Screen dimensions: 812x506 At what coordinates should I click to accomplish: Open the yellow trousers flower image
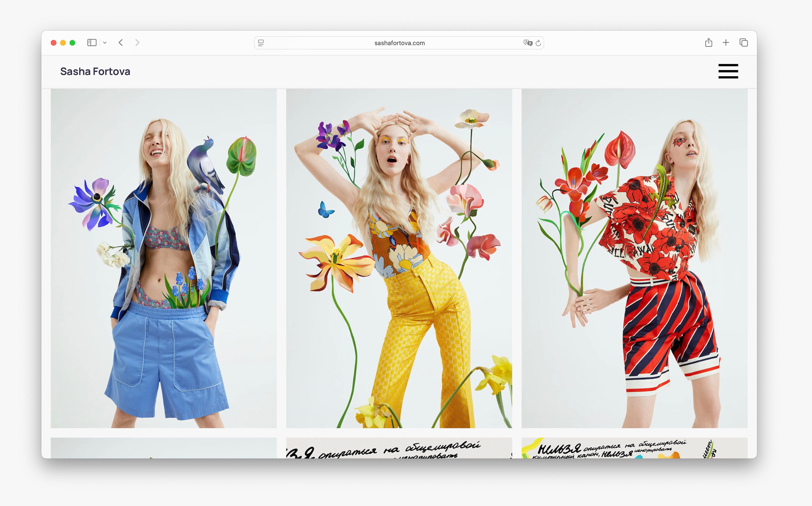(x=399, y=258)
